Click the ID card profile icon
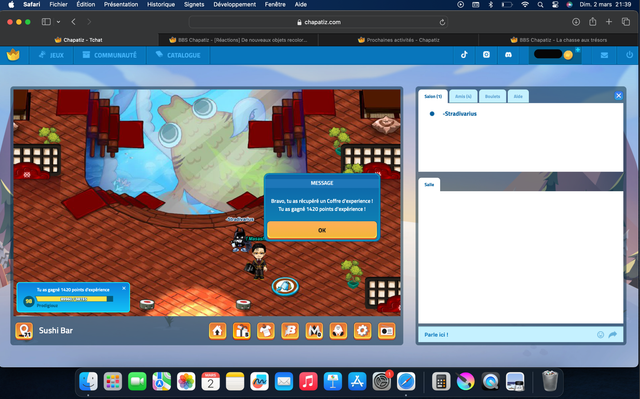The width and height of the screenshot is (640, 399). coord(387,331)
